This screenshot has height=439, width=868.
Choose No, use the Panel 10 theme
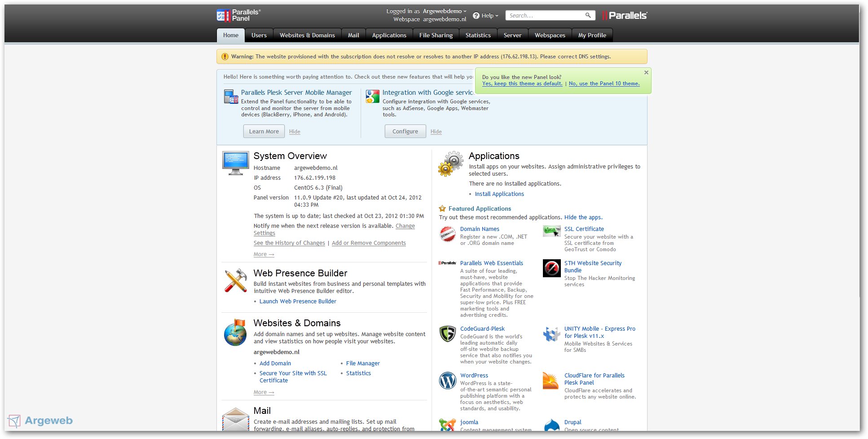[604, 84]
